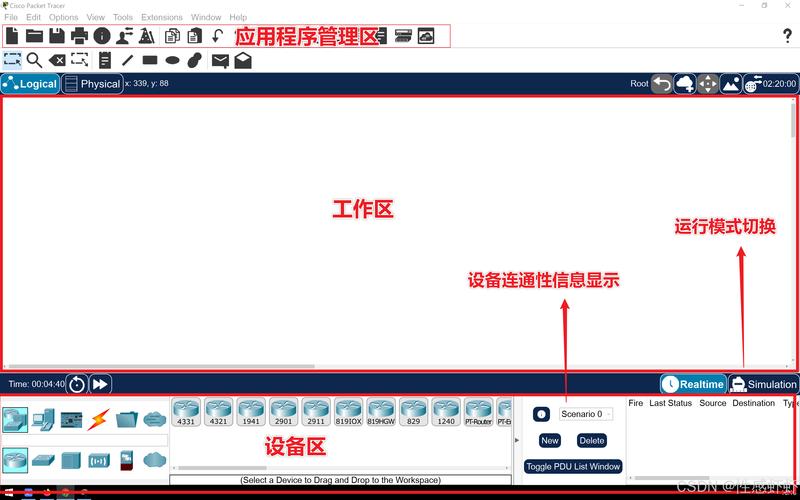Select the End Devices category icon
The height and width of the screenshot is (500, 800).
click(x=42, y=419)
